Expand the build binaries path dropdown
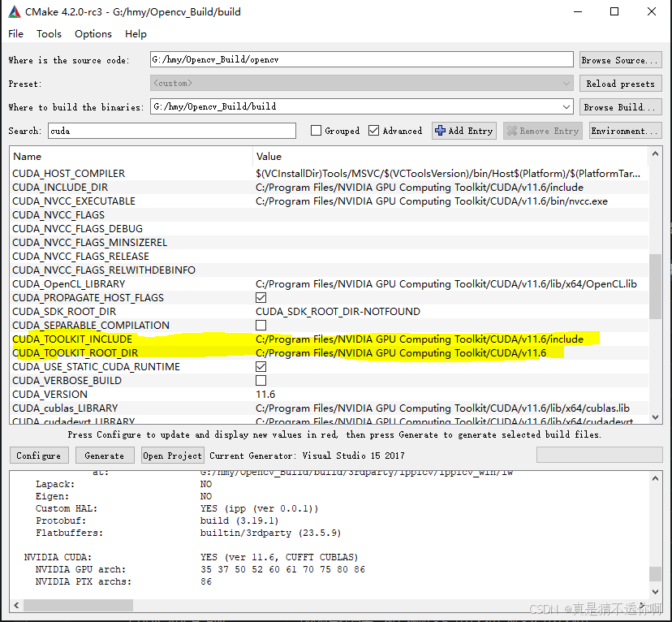 tap(566, 106)
